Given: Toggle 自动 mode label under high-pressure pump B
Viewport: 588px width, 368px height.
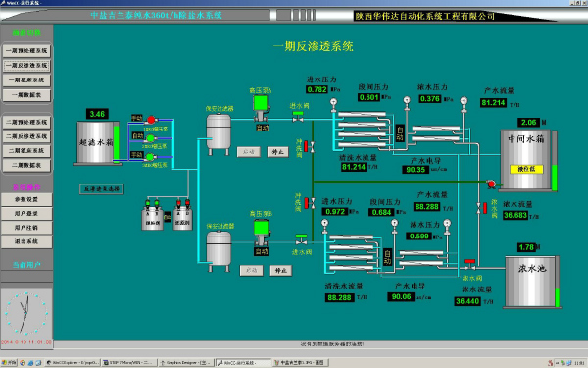Looking at the screenshot, I should click(x=261, y=251).
